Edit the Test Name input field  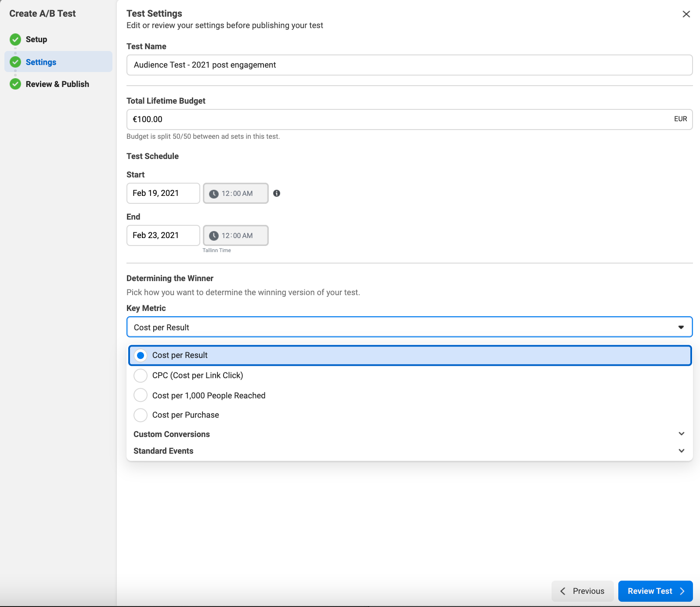pyautogui.click(x=409, y=65)
